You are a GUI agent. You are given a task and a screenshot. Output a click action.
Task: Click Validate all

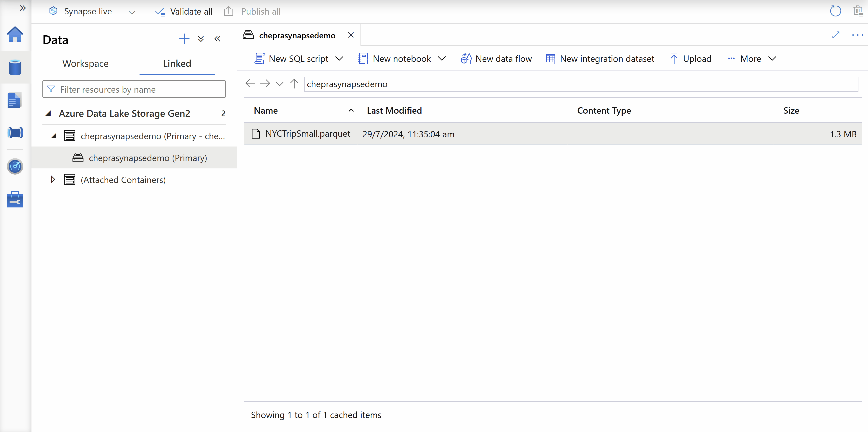pyautogui.click(x=184, y=11)
